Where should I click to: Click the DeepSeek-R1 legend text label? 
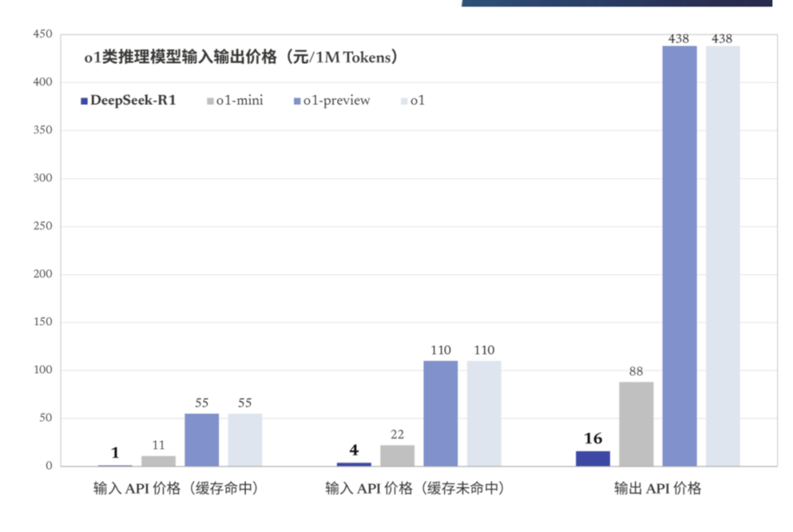[133, 100]
